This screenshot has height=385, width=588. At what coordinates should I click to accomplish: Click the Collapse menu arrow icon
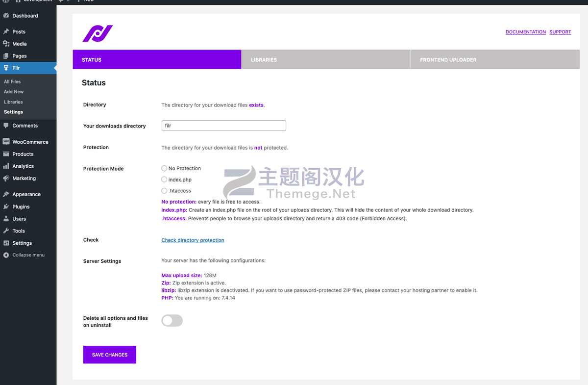pos(6,255)
